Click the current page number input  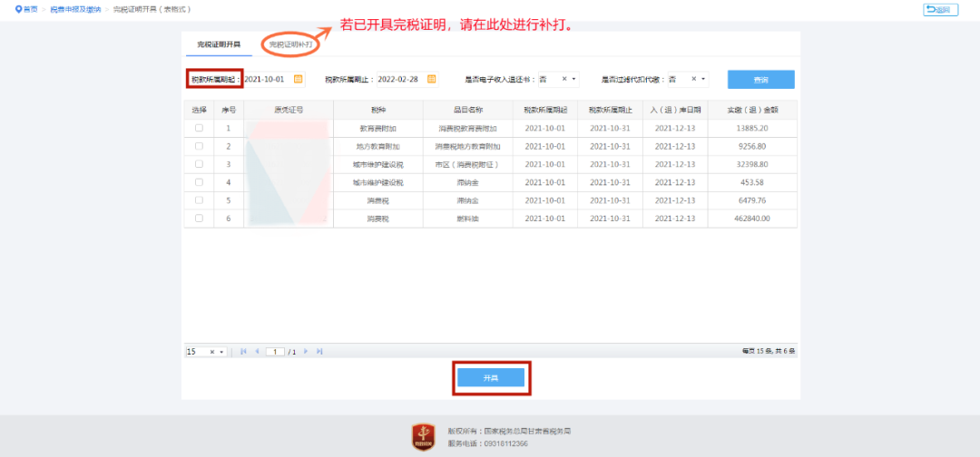275,352
